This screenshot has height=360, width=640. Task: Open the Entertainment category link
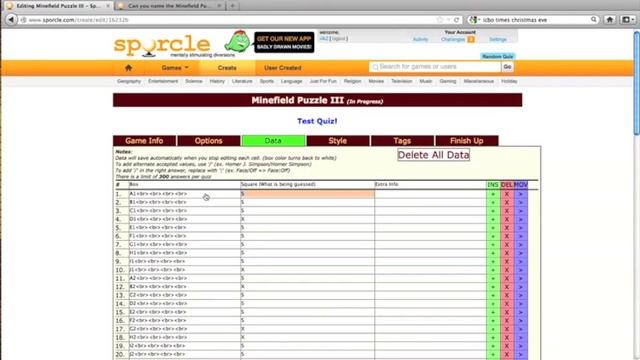163,81
